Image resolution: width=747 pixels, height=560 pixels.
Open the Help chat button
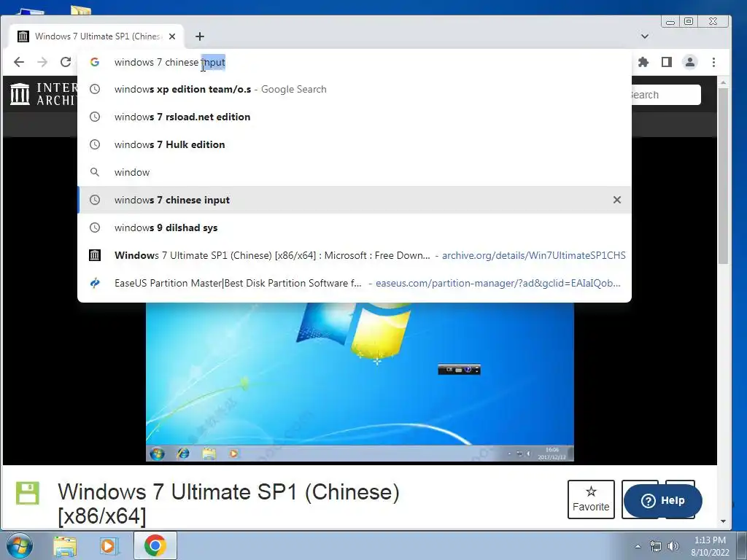(662, 500)
